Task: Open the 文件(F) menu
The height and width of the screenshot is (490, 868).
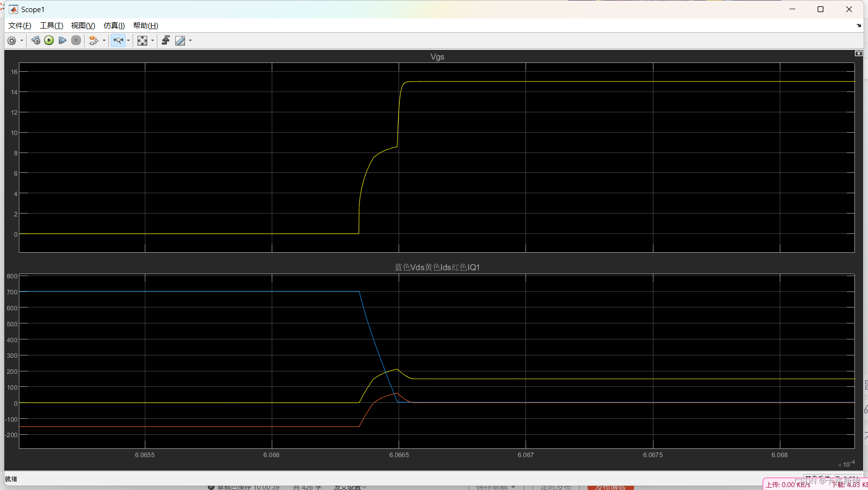Action: [20, 26]
